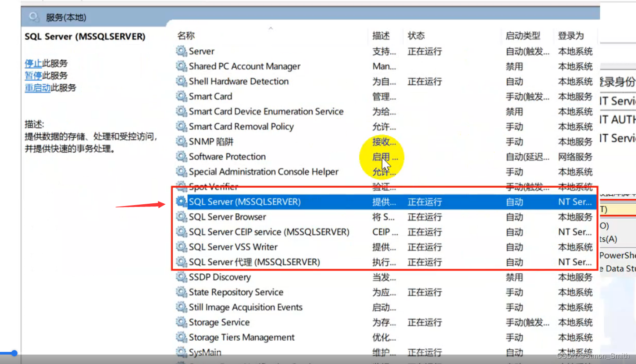Click gear icon of SQL Server (MSSQLSERVER)
Viewport: 636px width, 364px height.
coord(181,202)
